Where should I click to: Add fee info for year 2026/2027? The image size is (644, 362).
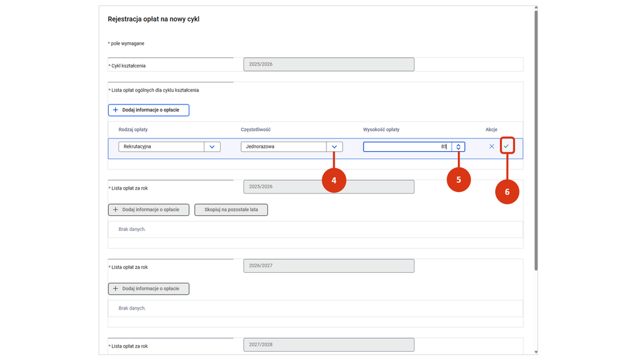tap(148, 289)
